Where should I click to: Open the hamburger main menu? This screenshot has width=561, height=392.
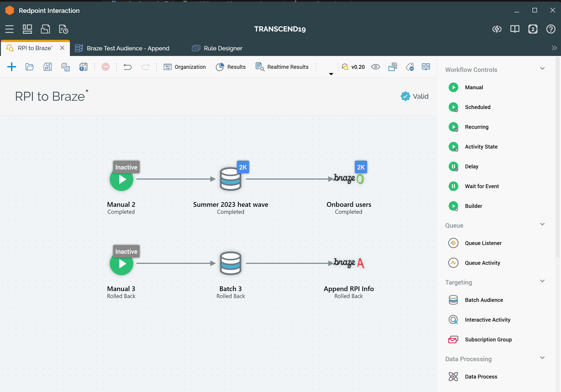click(x=9, y=29)
